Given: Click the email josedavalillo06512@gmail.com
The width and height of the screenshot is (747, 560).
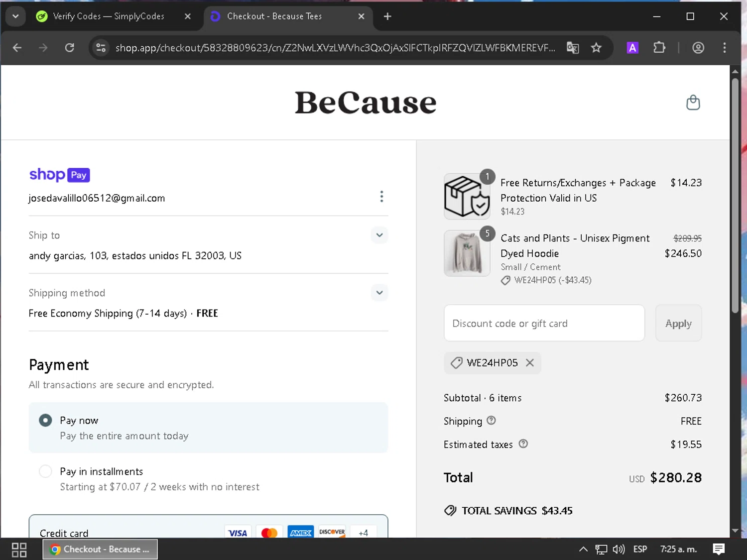Looking at the screenshot, I should pyautogui.click(x=97, y=198).
